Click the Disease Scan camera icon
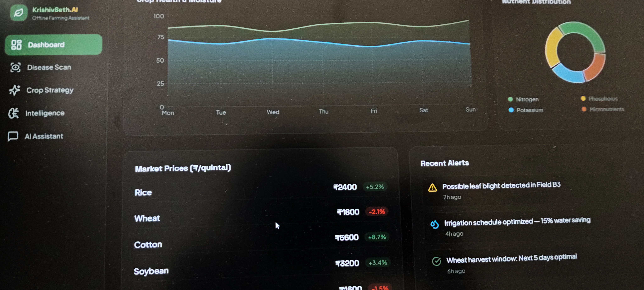Viewport: 644px width, 290px height. click(x=16, y=67)
